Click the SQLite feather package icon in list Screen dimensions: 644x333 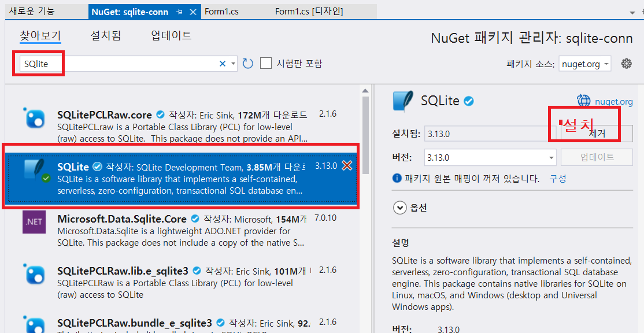click(x=35, y=171)
